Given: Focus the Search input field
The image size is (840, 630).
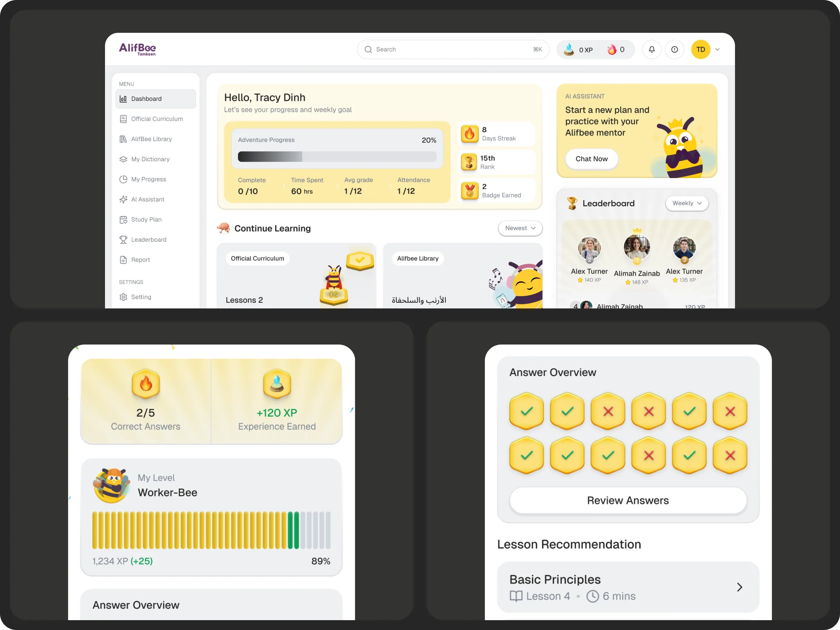Looking at the screenshot, I should coord(453,49).
